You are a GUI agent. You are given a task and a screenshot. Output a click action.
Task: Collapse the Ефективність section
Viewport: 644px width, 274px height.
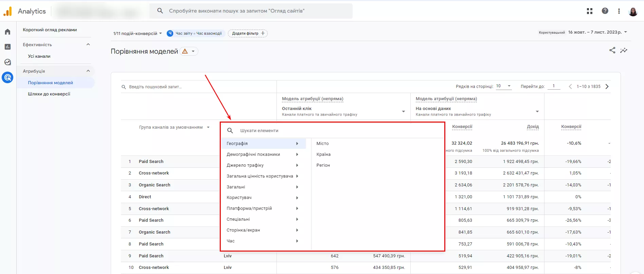tap(88, 44)
